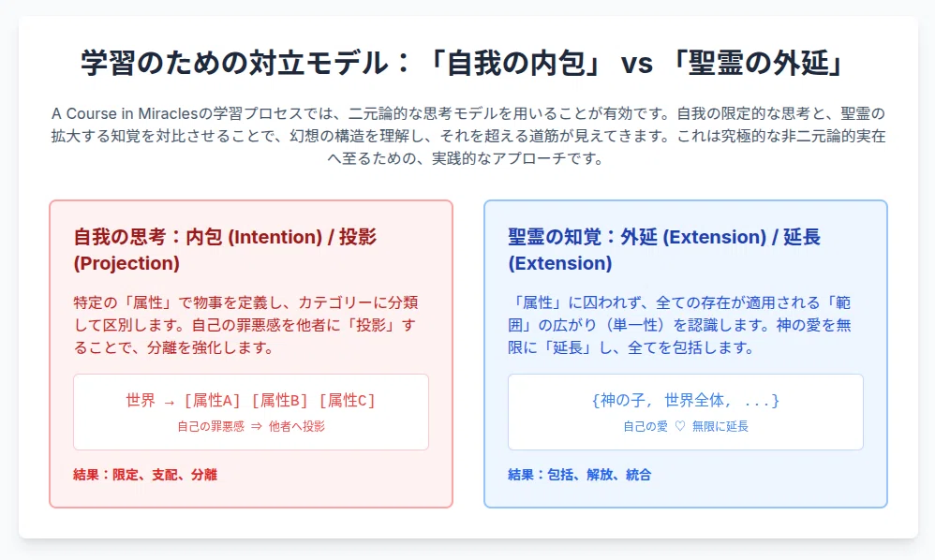The height and width of the screenshot is (560, 935).
Task: Click the arrow after 世界 in the red box
Action: click(170, 402)
